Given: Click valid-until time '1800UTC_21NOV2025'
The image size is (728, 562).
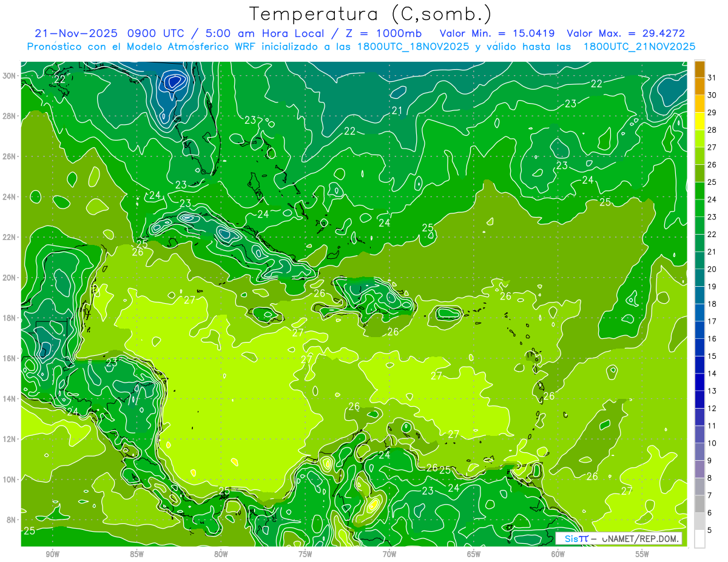Looking at the screenshot, I should (x=639, y=47).
